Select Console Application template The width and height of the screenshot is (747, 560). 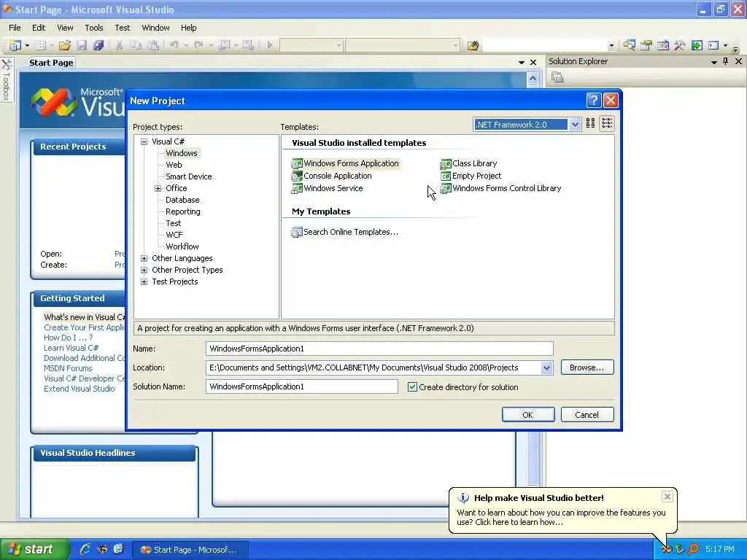pyautogui.click(x=332, y=176)
